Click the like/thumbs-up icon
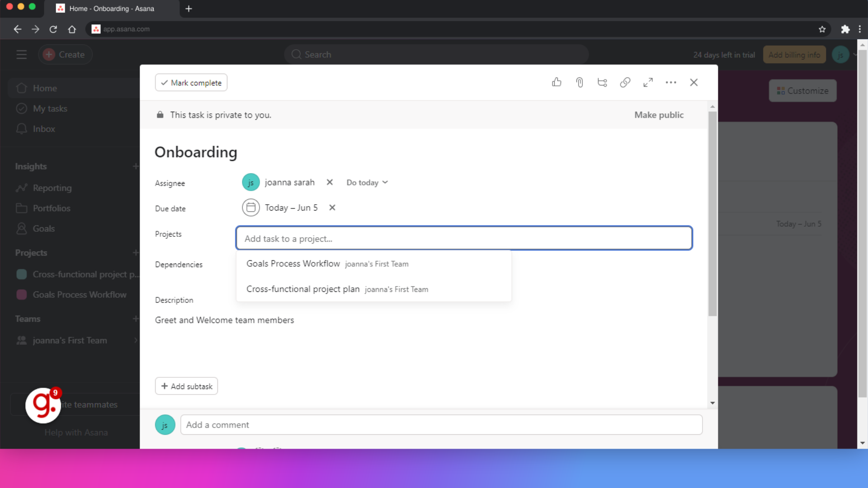Image resolution: width=868 pixels, height=488 pixels. tap(557, 82)
